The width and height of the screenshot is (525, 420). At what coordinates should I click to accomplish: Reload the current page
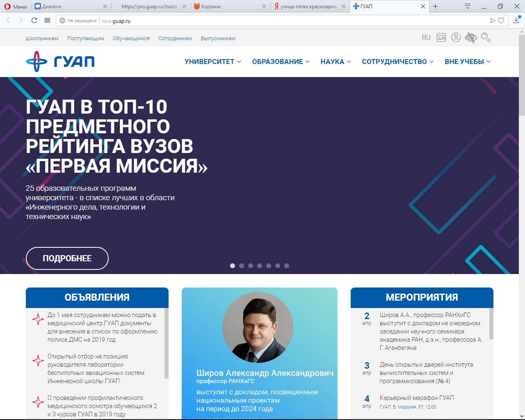coord(34,21)
